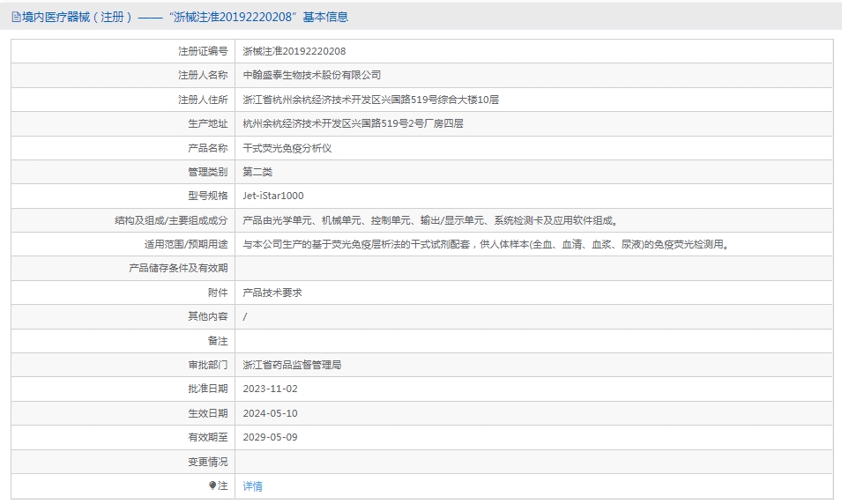Click the product name 干式荧光免疫分析仪
This screenshot has height=504, width=842.
click(x=287, y=148)
